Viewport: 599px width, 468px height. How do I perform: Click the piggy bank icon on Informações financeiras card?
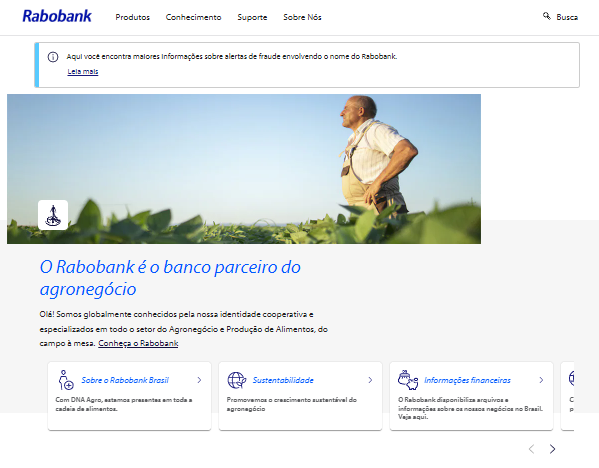click(408, 380)
